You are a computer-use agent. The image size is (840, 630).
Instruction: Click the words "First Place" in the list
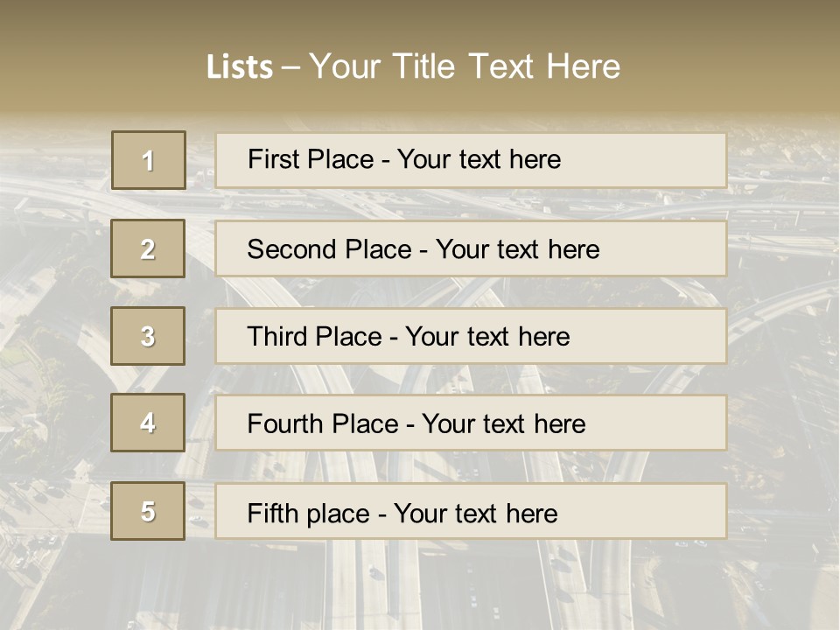[311, 159]
